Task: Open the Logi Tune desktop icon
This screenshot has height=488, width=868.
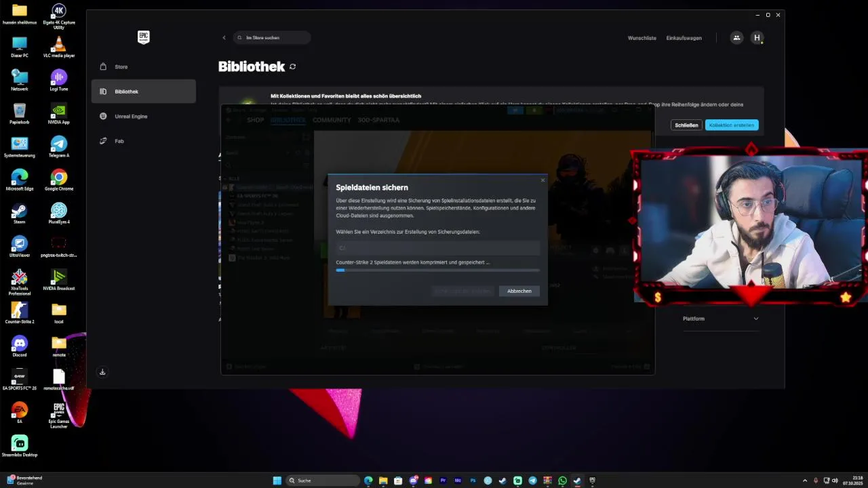Action: pyautogui.click(x=59, y=81)
